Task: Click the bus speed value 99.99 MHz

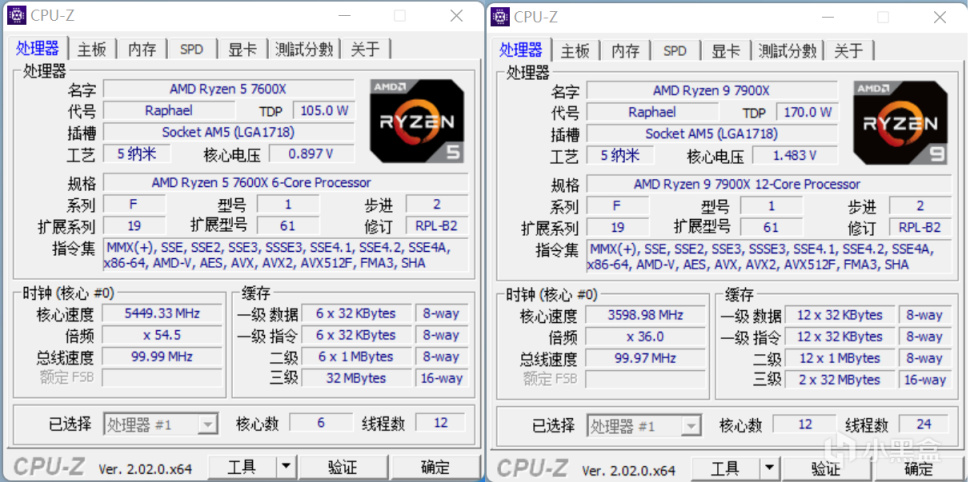Action: [162, 356]
